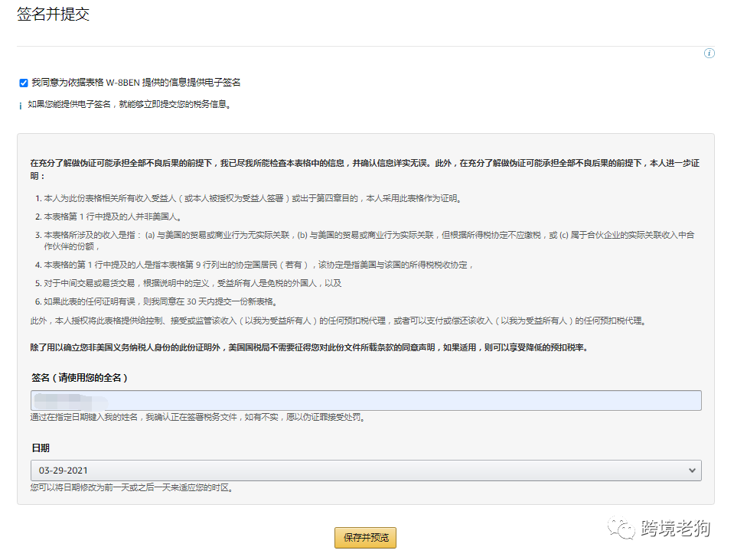This screenshot has height=560, width=734.
Task: Open the date dropdown showing 03-29-2021
Action: tap(366, 470)
